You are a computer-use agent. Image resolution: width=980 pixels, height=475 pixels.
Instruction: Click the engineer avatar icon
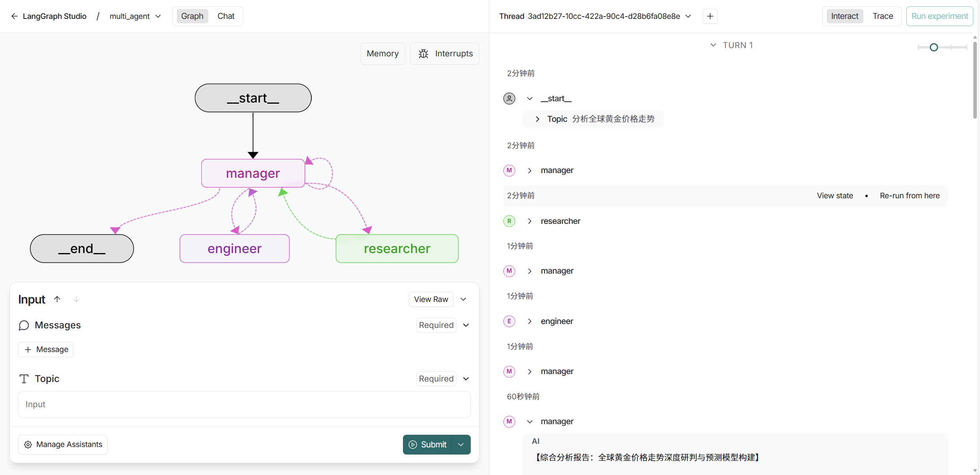[x=509, y=321]
